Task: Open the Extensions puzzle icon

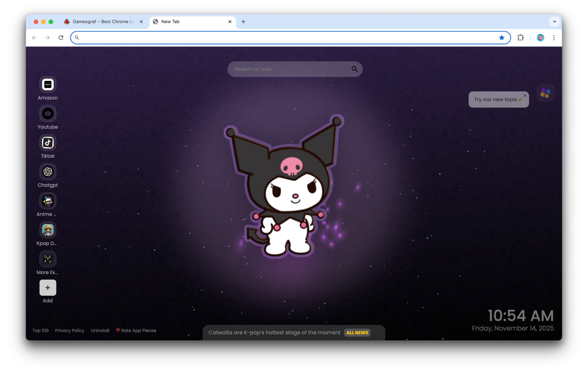Action: pyautogui.click(x=520, y=38)
